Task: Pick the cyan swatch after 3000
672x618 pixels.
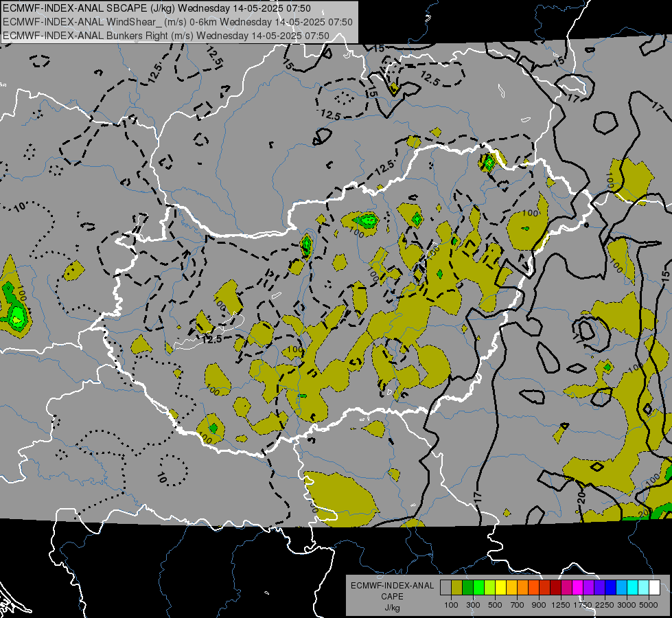Action: (x=633, y=588)
